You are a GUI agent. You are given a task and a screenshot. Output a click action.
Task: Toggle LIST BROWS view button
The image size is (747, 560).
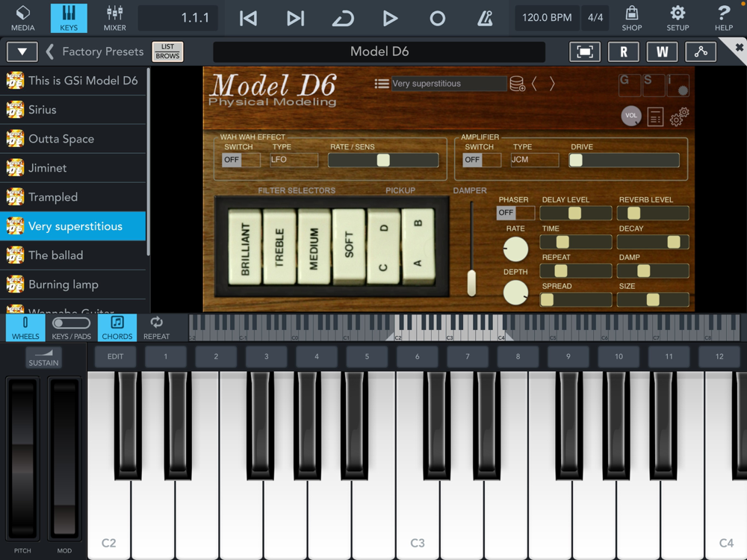(167, 52)
